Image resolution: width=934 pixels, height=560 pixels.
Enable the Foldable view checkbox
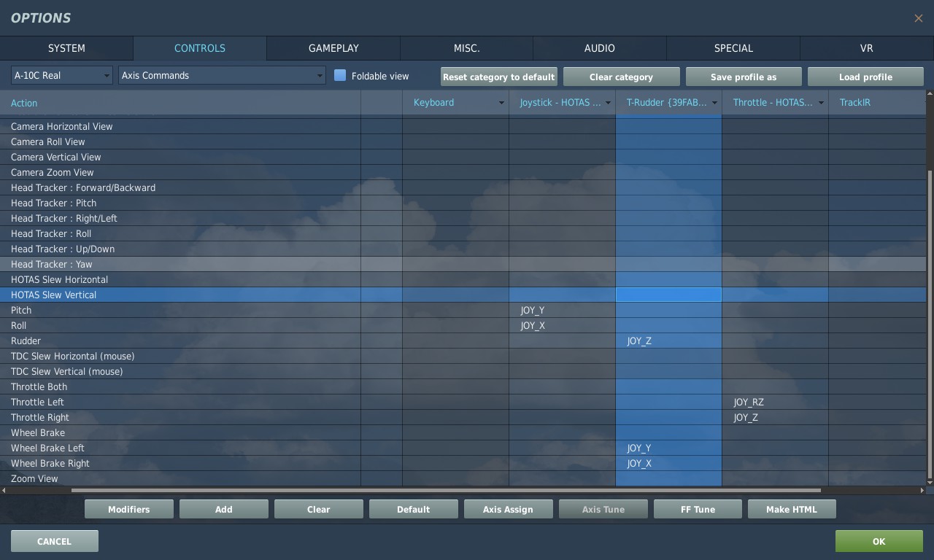click(340, 75)
